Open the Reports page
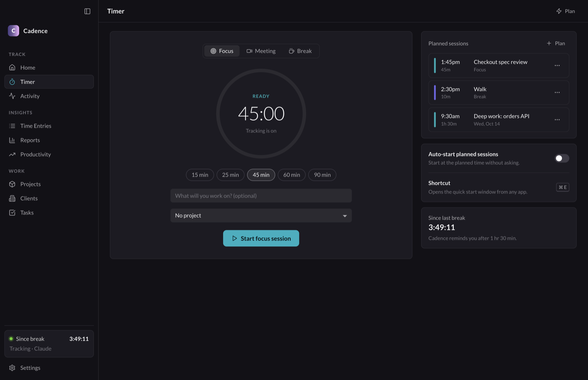 49,140
